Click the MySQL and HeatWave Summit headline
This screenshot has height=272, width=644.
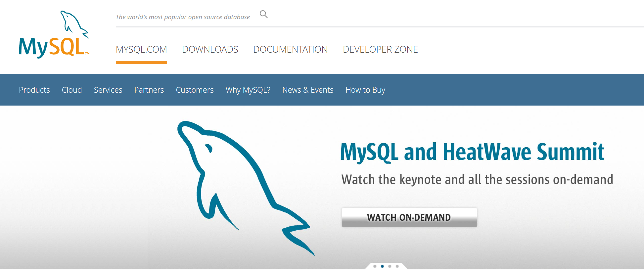click(x=472, y=152)
